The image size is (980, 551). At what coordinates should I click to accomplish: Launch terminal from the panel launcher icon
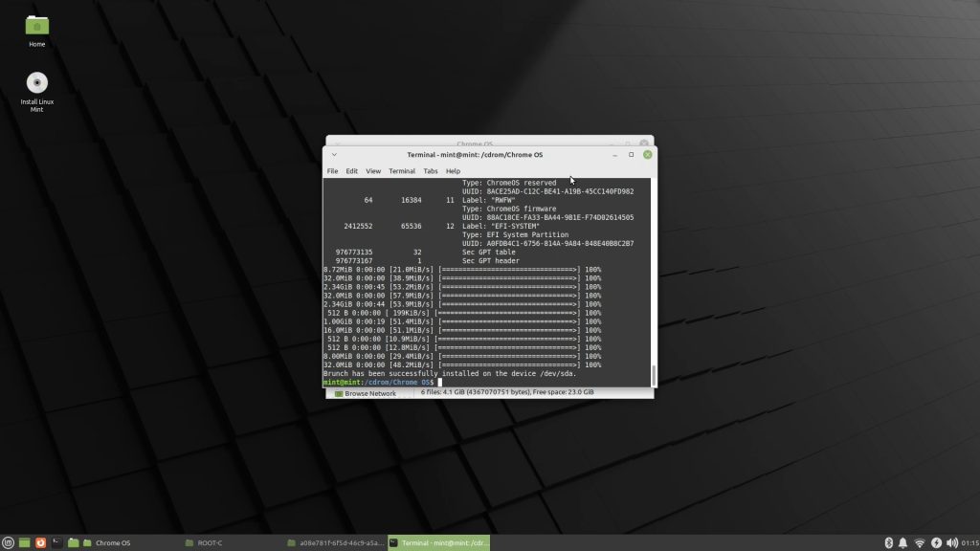[56, 542]
